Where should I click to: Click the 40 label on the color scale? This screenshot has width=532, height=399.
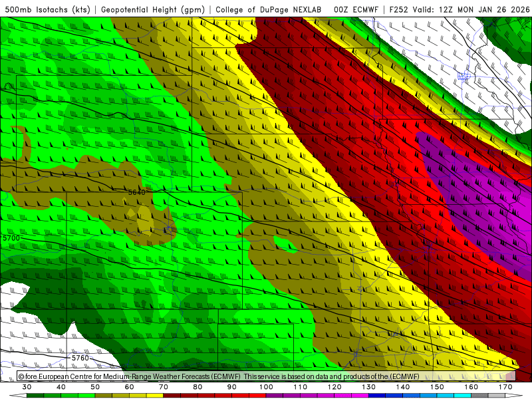pyautogui.click(x=61, y=387)
